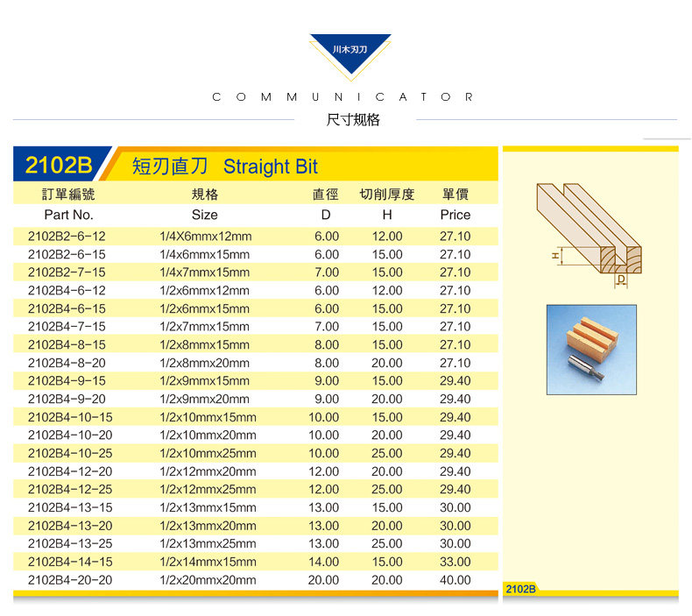The width and height of the screenshot is (692, 616).
Task: Select part number 2102B4-13-20
Action: point(70,526)
